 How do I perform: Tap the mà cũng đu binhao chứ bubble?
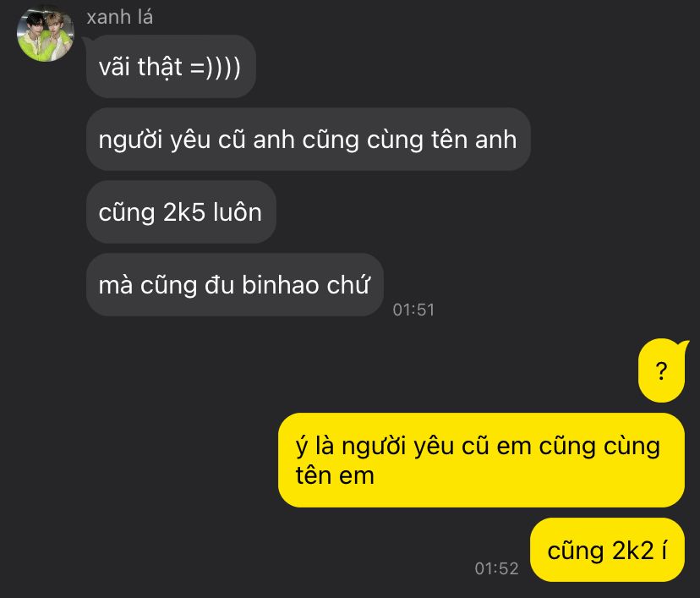pyautogui.click(x=235, y=285)
